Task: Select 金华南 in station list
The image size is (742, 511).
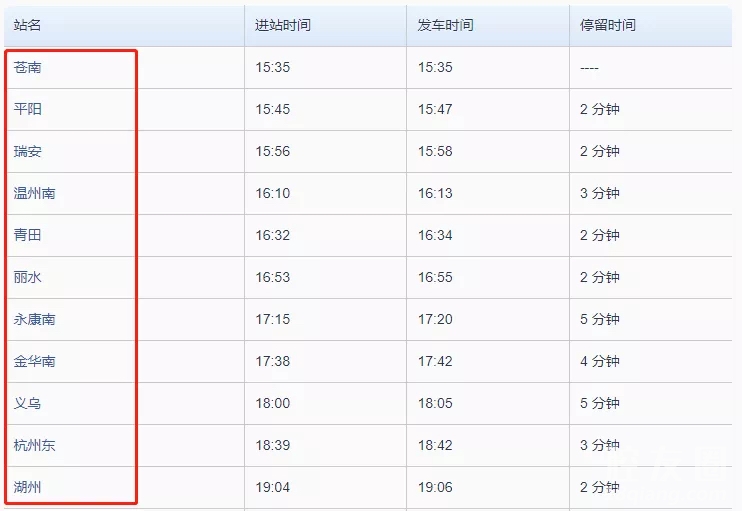Action: tap(35, 361)
